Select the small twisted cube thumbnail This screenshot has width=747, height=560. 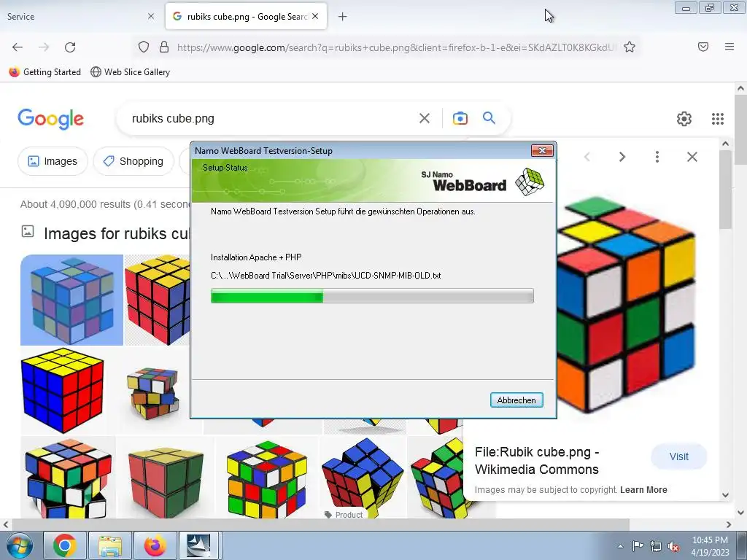152,392
